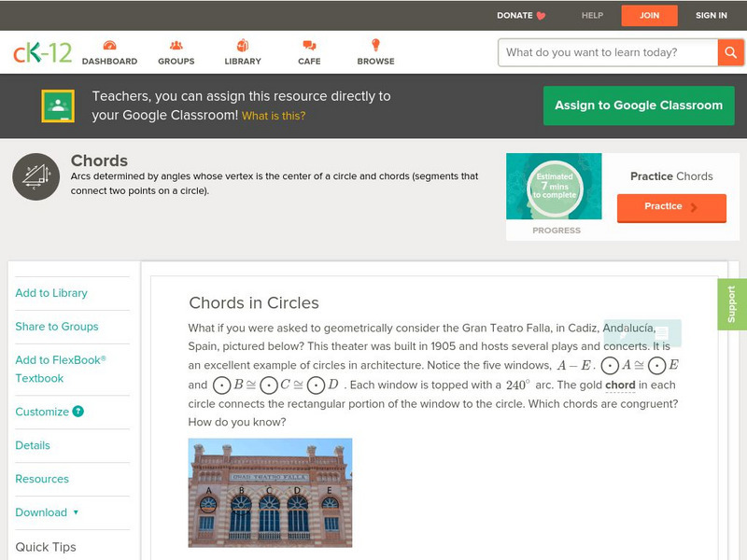Open the green Support side tab
The image size is (747, 560).
pyautogui.click(x=732, y=304)
